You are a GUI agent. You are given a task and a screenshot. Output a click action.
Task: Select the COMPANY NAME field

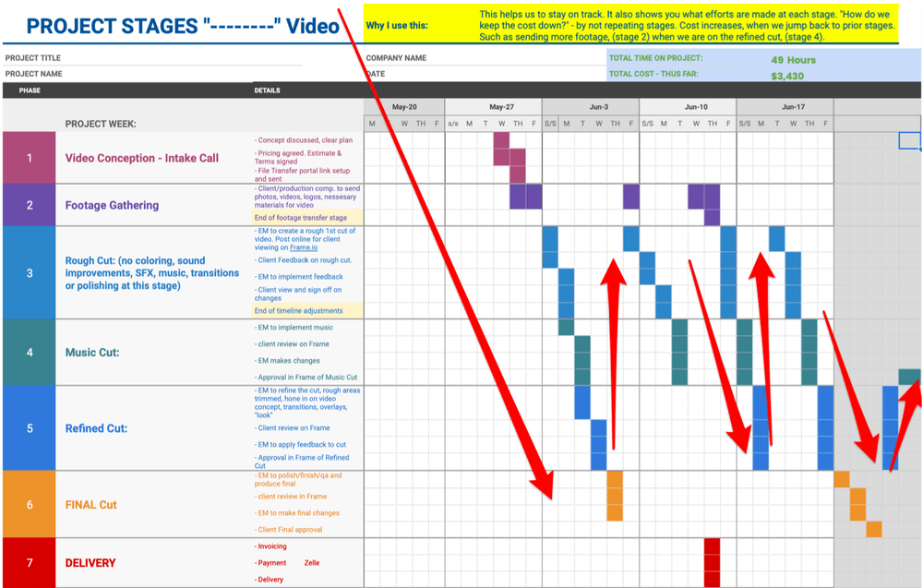(396, 58)
